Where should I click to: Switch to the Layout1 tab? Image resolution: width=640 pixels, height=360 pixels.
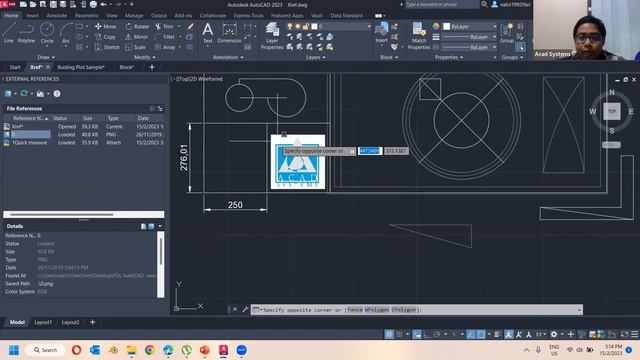point(43,322)
